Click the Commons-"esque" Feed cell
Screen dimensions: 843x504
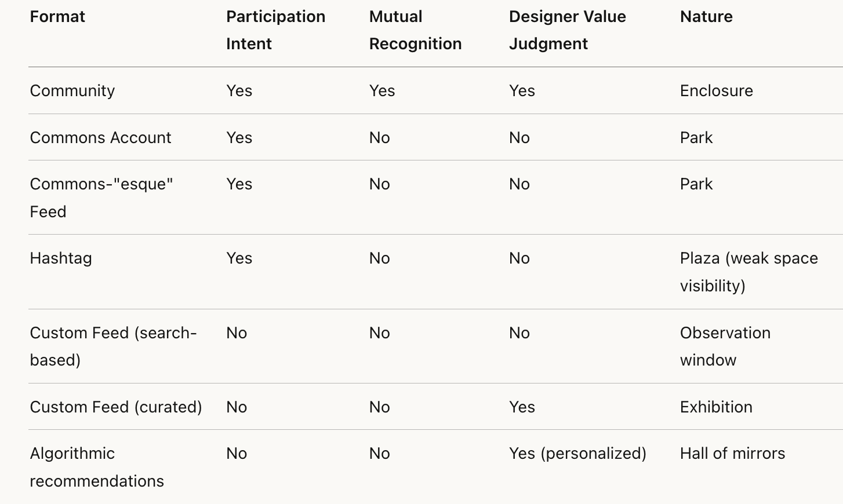101,198
